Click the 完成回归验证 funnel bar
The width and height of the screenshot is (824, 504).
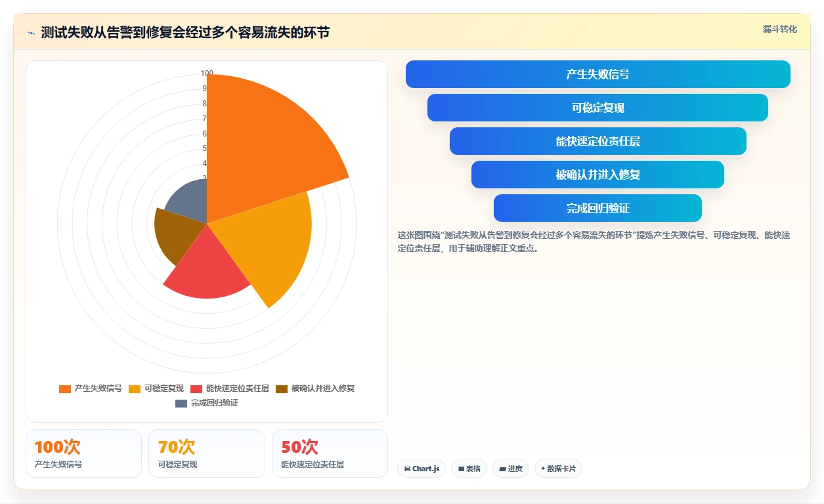pos(597,208)
